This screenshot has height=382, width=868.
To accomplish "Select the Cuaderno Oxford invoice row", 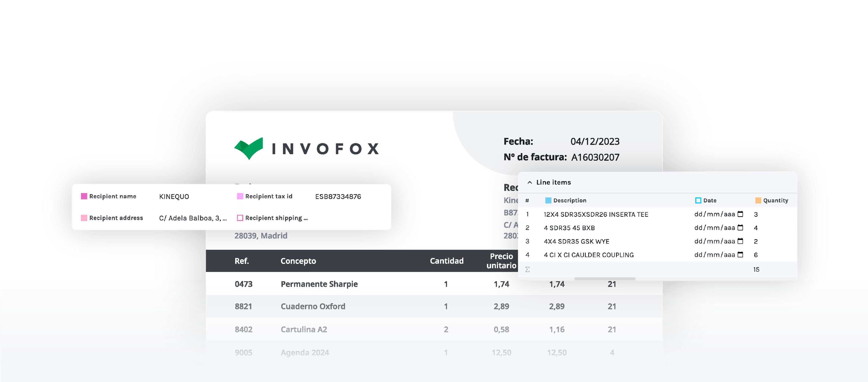I will click(313, 306).
